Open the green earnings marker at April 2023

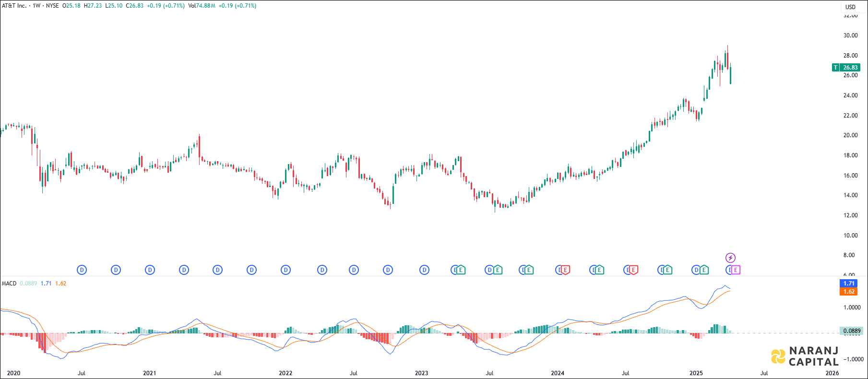tap(461, 270)
